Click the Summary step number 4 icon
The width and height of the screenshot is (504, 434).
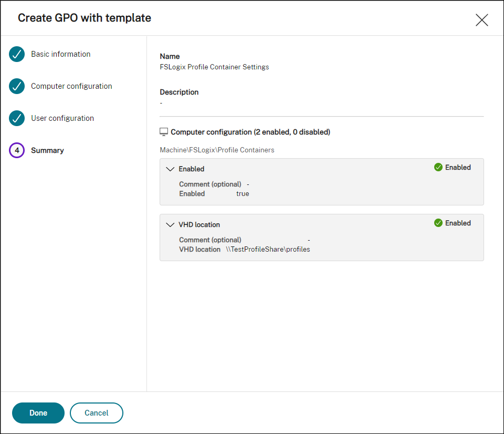point(17,150)
